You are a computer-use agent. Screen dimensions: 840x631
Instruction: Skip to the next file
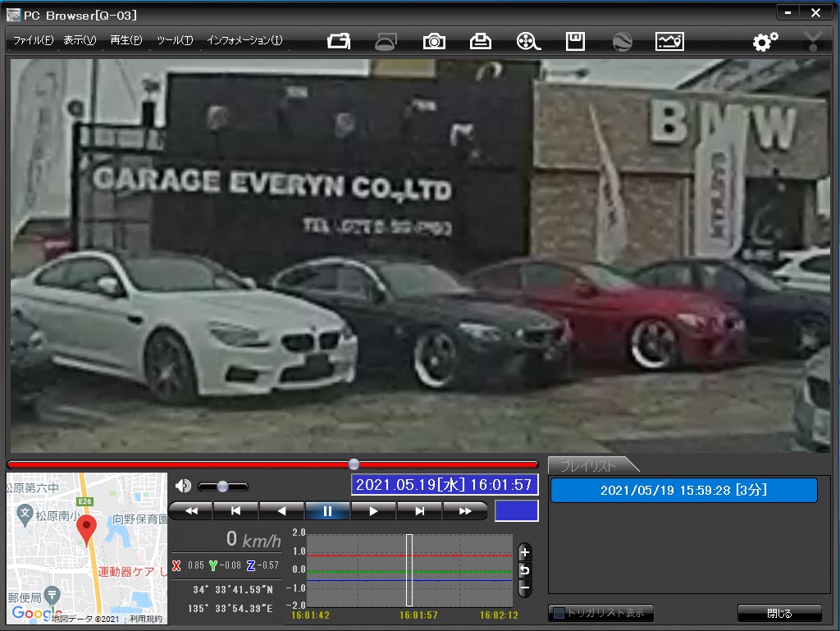[x=419, y=511]
